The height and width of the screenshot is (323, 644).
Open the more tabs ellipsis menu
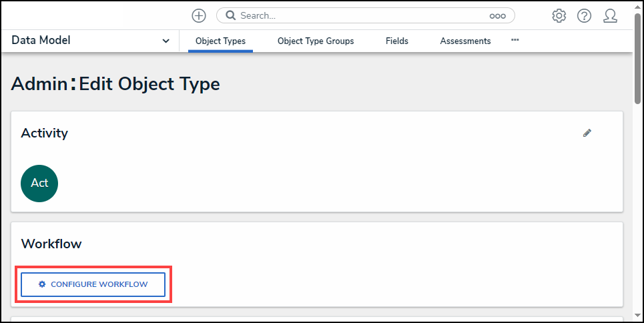click(515, 41)
